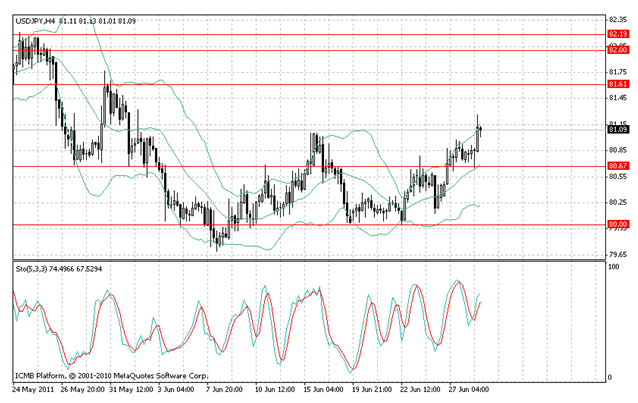Viewport: 638px width, 403px height.
Task: Select the red 80.67 price level label
Action: 617,165
